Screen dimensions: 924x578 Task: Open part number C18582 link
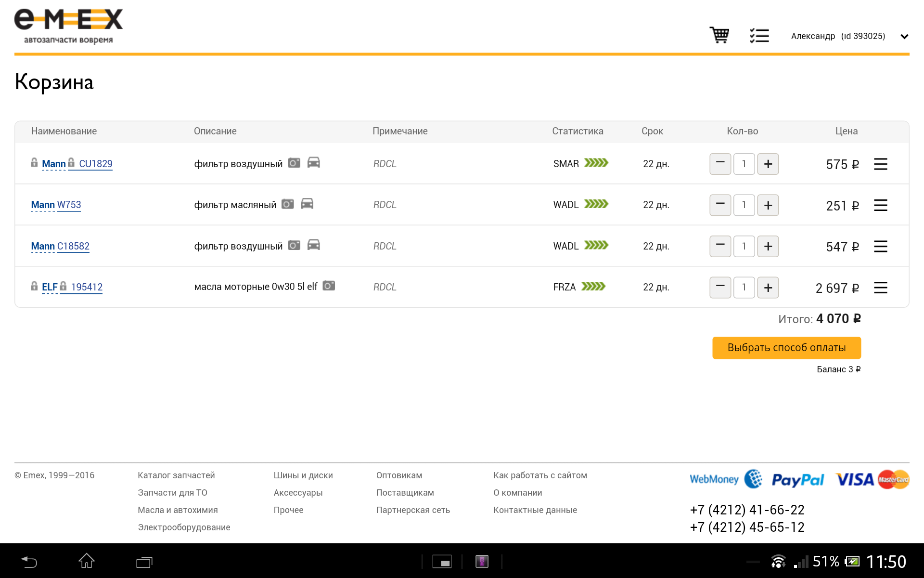pyautogui.click(x=73, y=246)
